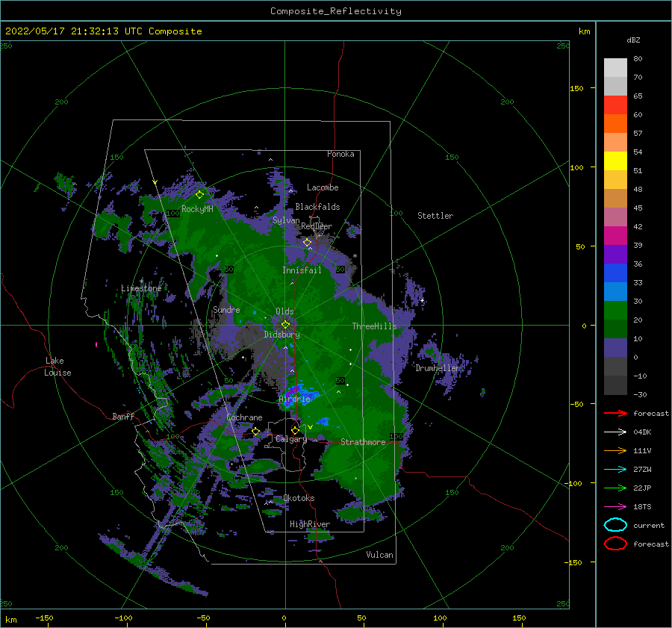Click the Okotoks label

coord(299,499)
